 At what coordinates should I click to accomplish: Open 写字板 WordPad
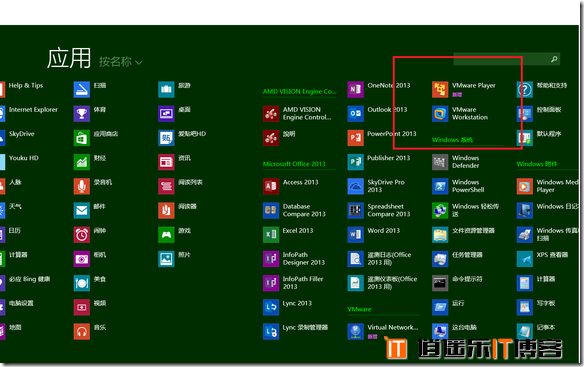[536, 307]
